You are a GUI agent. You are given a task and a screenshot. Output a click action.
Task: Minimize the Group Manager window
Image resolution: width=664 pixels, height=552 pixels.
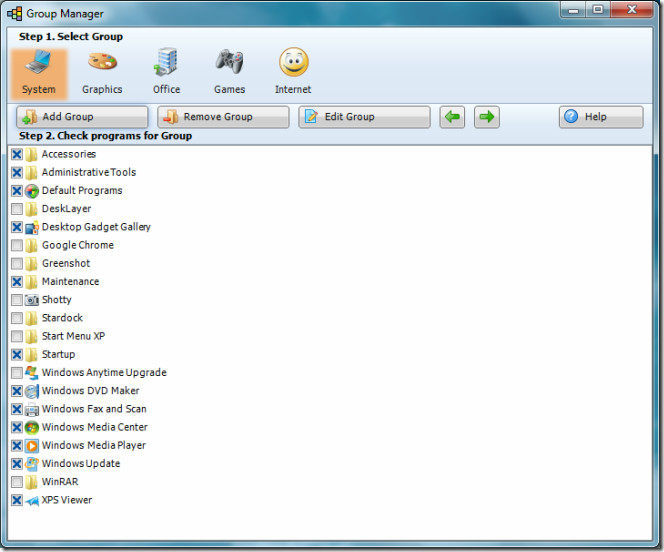(x=573, y=9)
